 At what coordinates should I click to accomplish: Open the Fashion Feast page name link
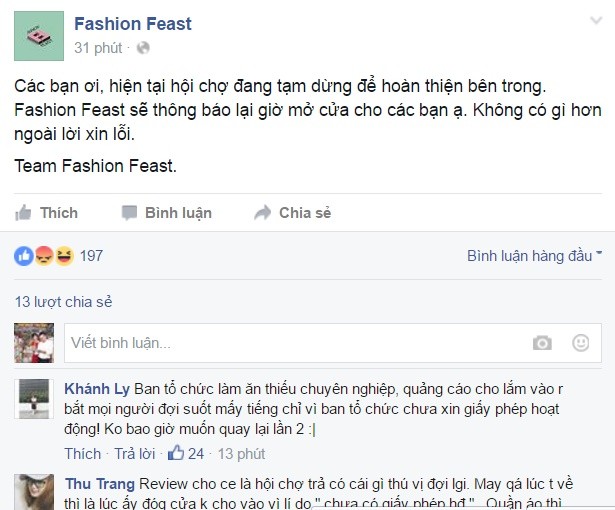click(133, 23)
